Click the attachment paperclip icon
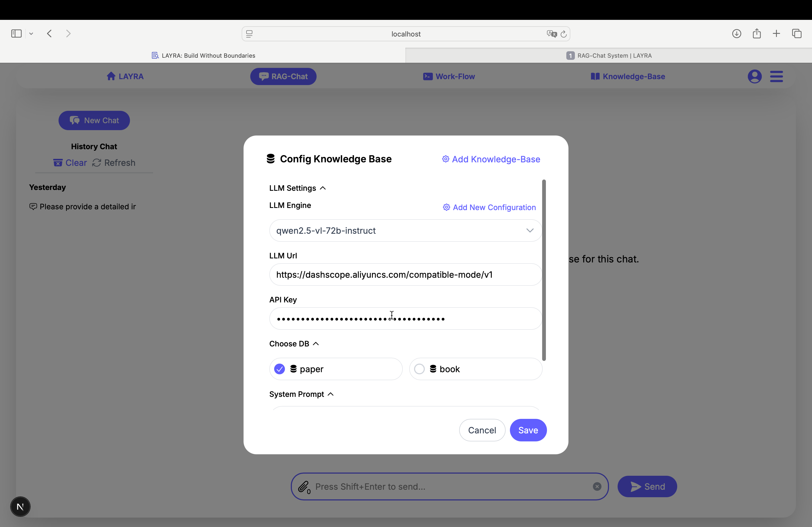The height and width of the screenshot is (527, 812). coord(303,486)
